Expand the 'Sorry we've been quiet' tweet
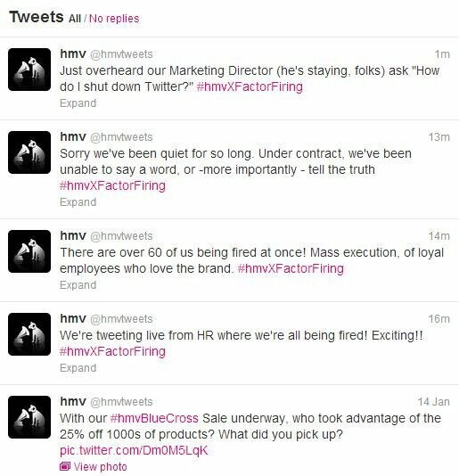Viewport: 459px width, 476px height. [78, 202]
